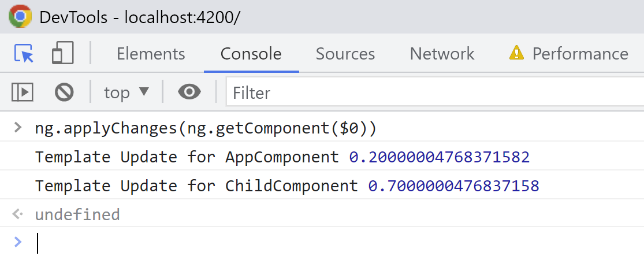
Task: Click the return arrow beside undefined
Action: pos(17,214)
